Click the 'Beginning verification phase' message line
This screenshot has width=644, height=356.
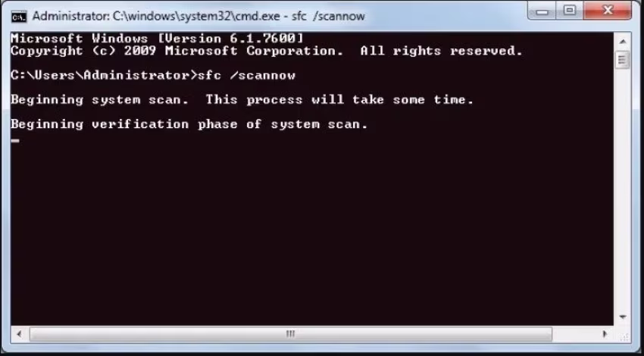[189, 124]
